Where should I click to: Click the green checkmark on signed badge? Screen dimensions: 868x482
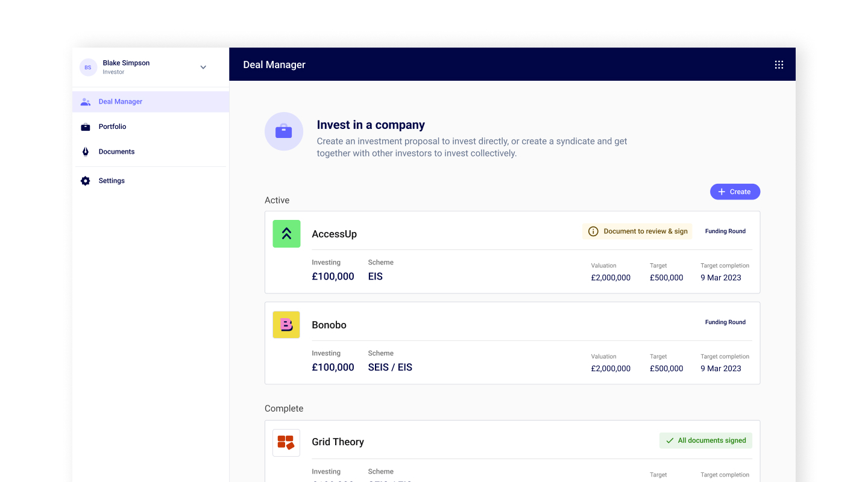pyautogui.click(x=669, y=440)
